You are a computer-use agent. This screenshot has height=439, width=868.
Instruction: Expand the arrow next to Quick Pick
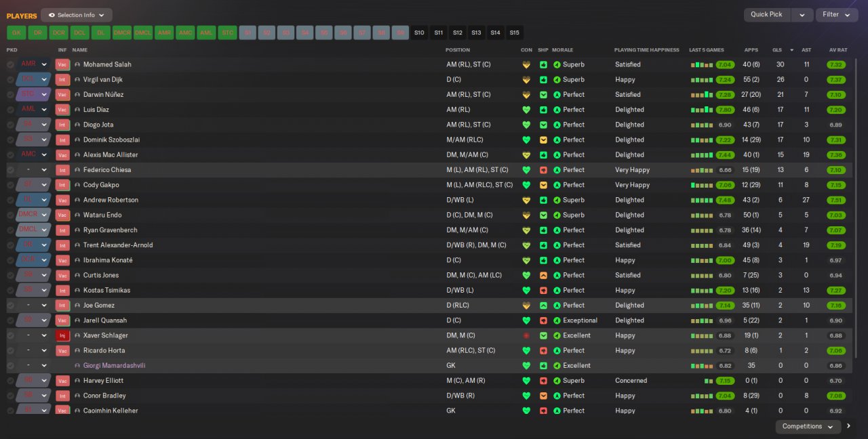(802, 15)
